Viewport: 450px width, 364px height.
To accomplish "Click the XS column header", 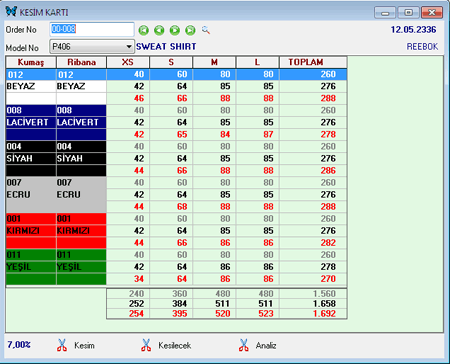I will tap(128, 62).
